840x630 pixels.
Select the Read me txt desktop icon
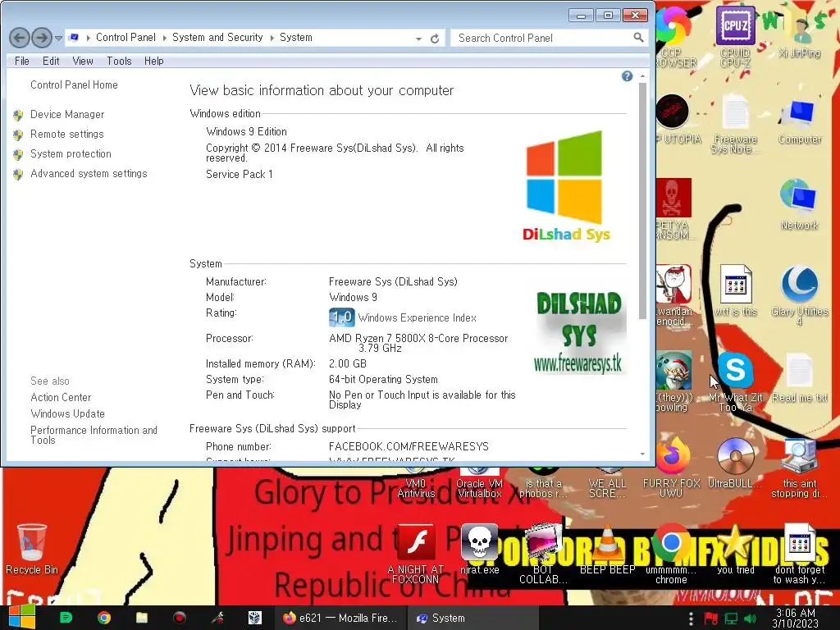(799, 377)
